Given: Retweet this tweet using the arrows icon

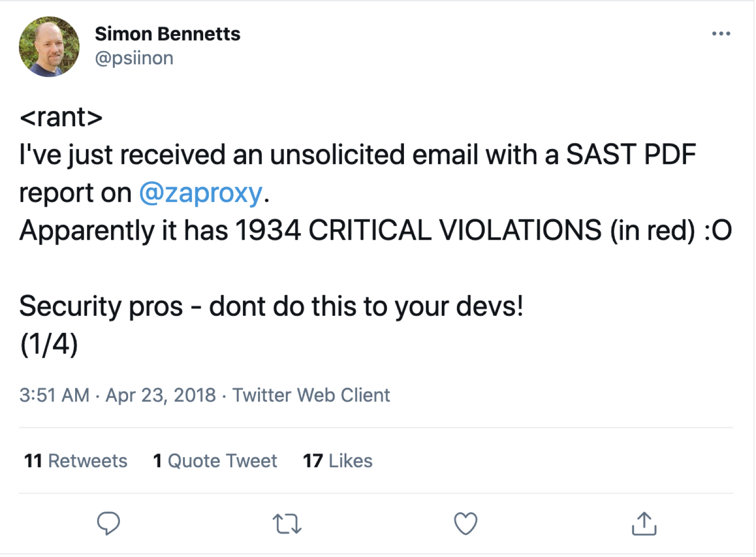Looking at the screenshot, I should [287, 524].
